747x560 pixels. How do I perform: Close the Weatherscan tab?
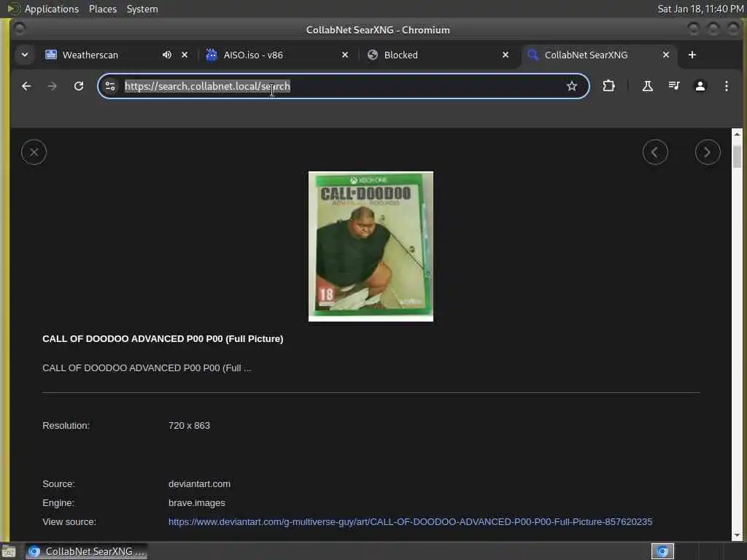(185, 55)
